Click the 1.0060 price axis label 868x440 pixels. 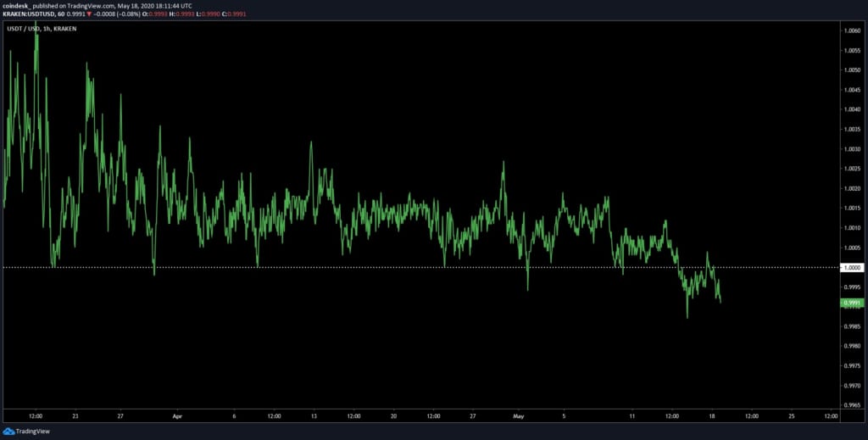(x=851, y=31)
